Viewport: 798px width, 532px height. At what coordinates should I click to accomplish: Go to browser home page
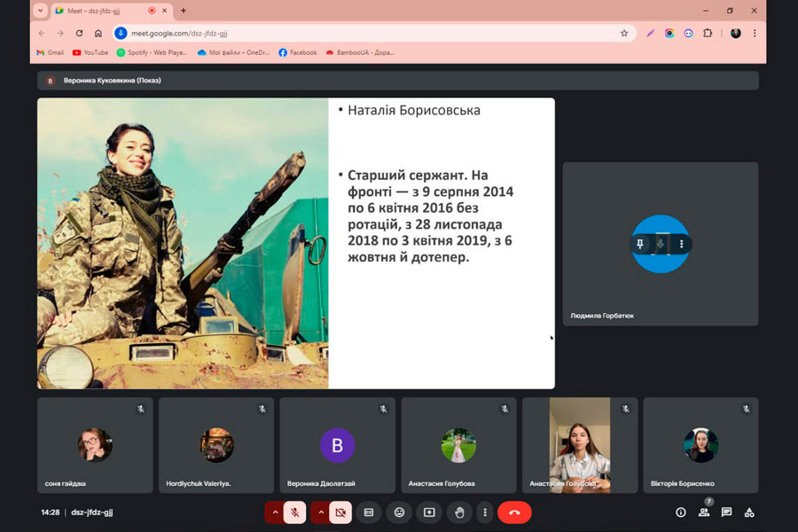[98, 33]
